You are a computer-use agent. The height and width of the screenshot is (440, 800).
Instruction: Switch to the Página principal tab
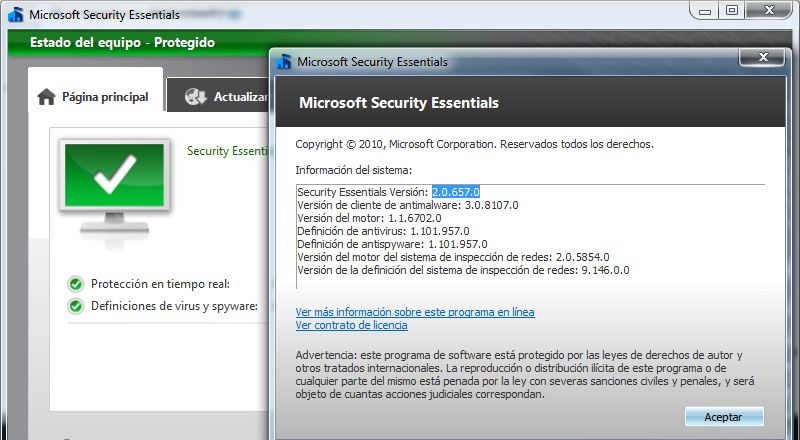(x=95, y=96)
